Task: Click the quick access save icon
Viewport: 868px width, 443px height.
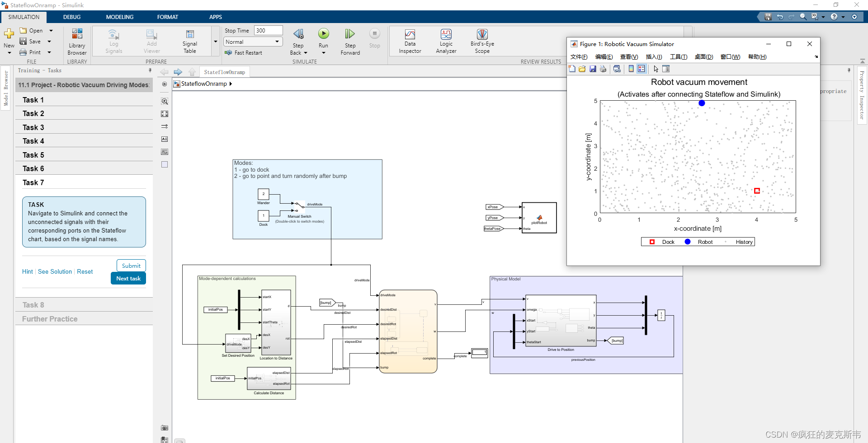Action: point(768,17)
